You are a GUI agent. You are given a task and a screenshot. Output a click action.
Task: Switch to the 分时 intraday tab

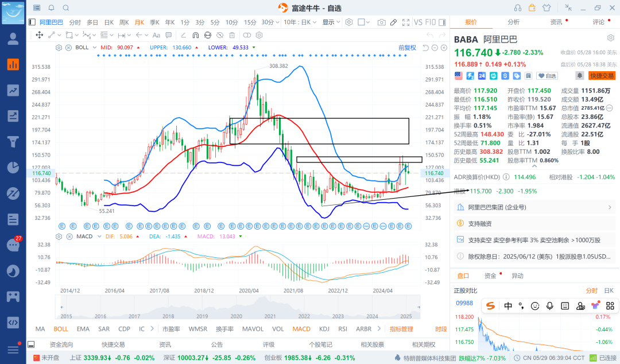pos(75,22)
